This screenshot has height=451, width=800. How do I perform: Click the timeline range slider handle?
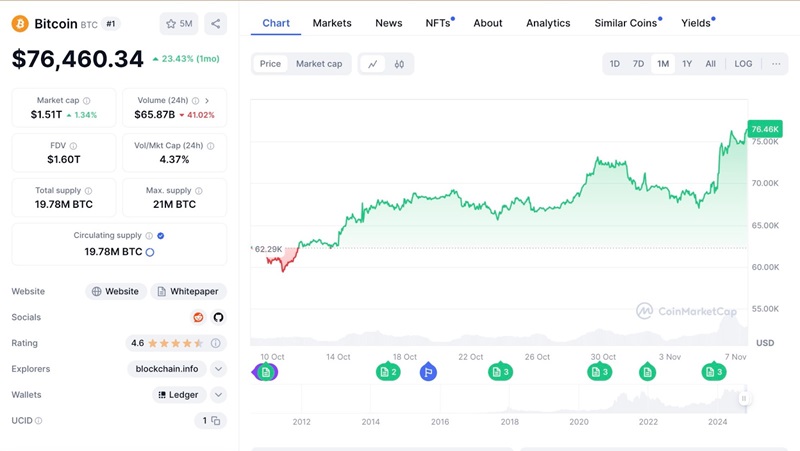click(744, 398)
